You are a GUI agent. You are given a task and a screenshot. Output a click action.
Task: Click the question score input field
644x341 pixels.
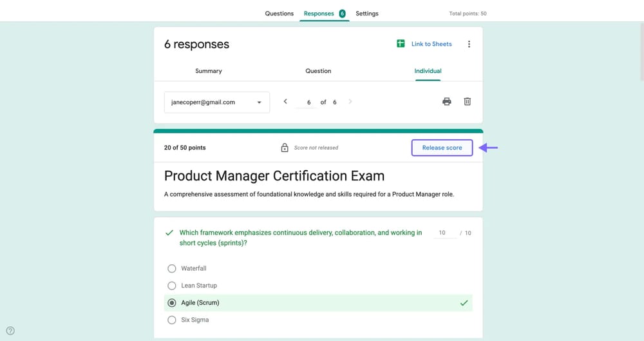click(x=444, y=233)
